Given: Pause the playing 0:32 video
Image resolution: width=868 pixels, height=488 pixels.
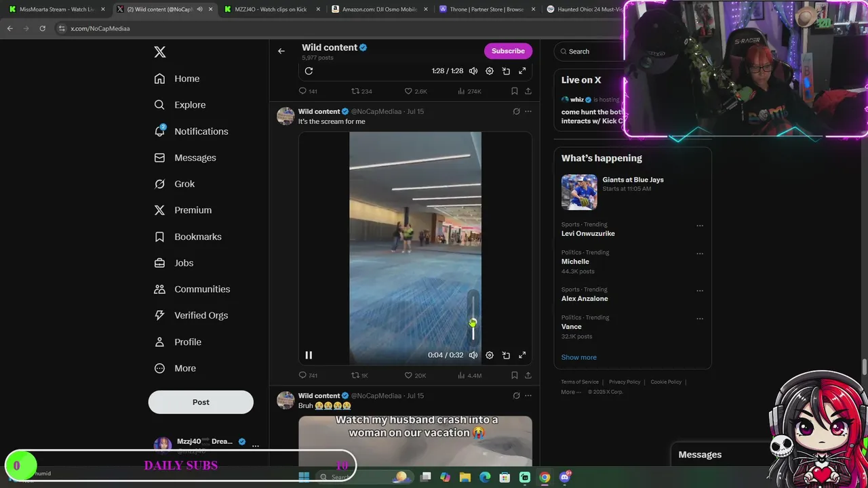Looking at the screenshot, I should click(x=309, y=355).
